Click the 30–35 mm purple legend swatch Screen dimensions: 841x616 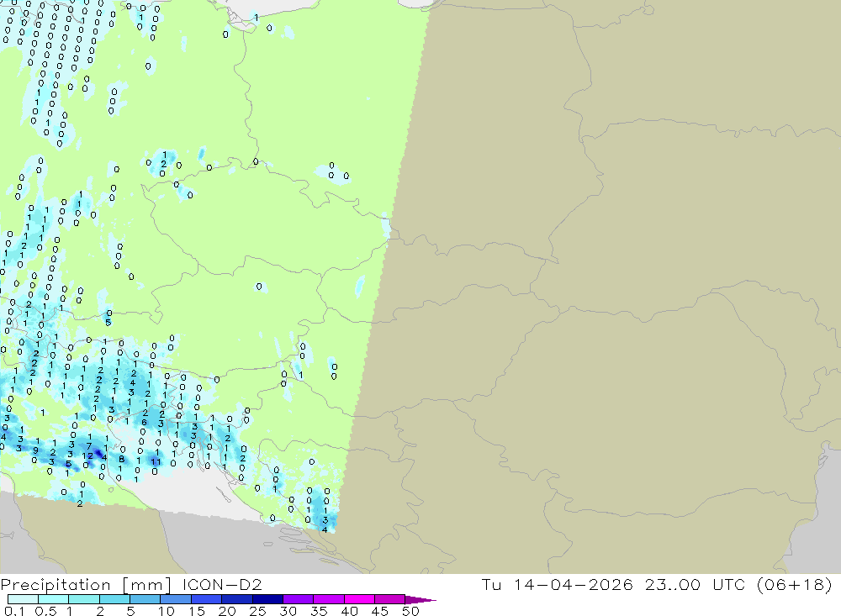pyautogui.click(x=298, y=599)
